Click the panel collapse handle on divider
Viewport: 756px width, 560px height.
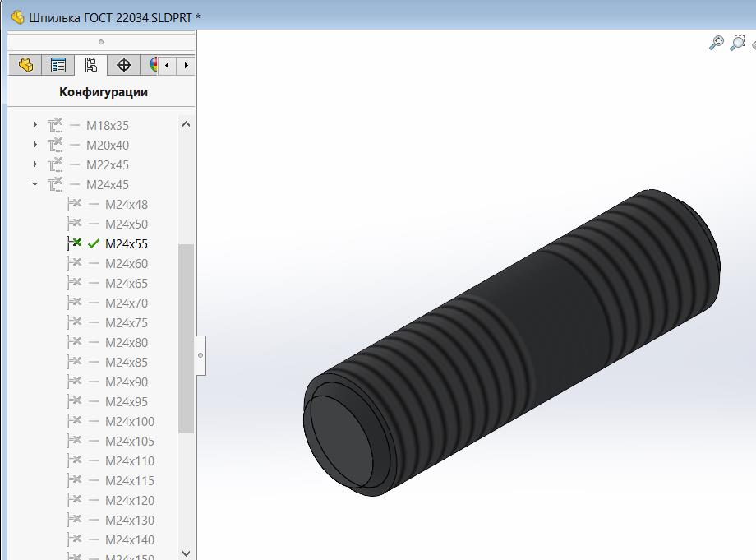coord(201,355)
